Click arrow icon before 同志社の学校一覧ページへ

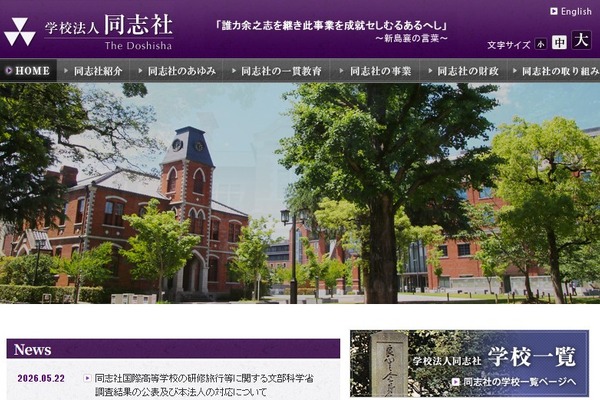455,382
